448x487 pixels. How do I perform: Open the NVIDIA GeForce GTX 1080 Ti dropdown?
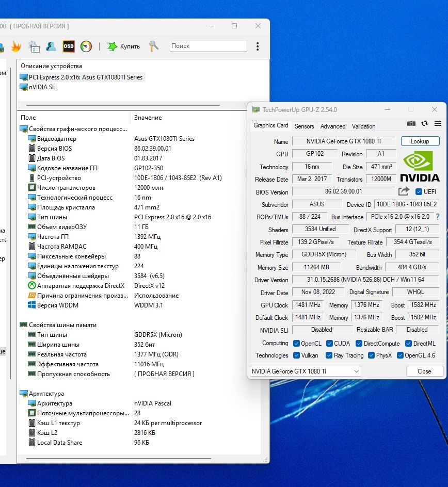coord(305,371)
